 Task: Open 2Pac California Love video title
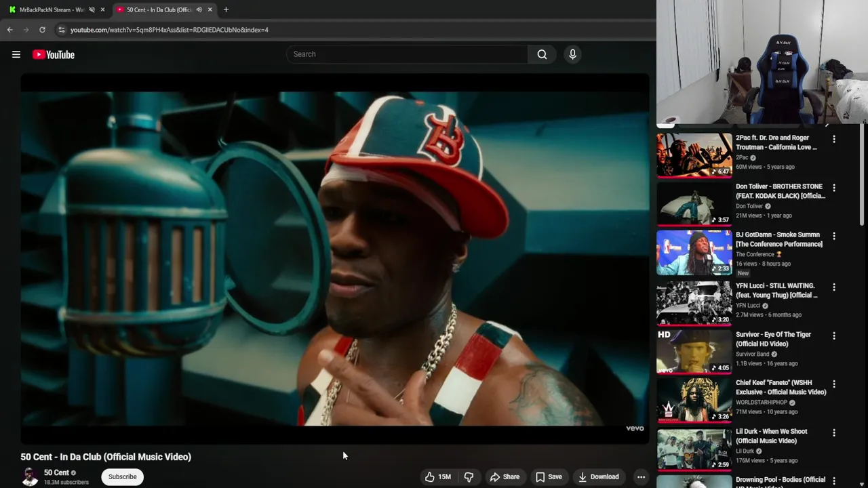pyautogui.click(x=776, y=142)
